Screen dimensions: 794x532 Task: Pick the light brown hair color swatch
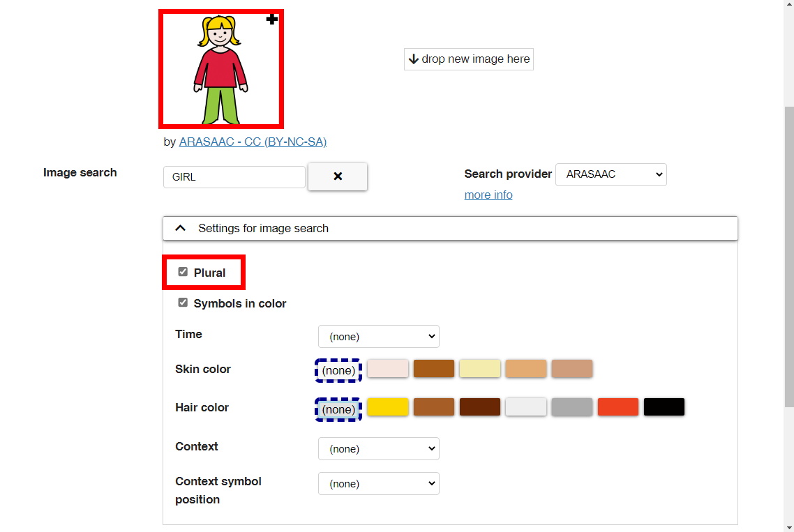click(434, 407)
